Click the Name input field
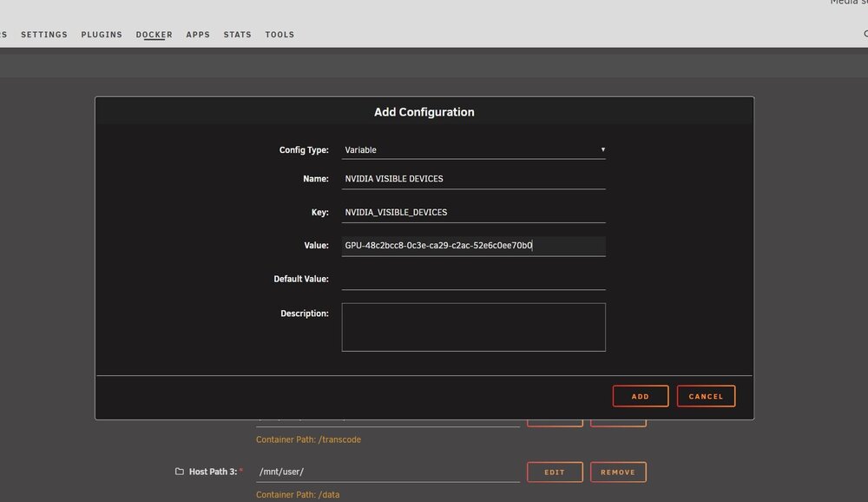Viewport: 868px width, 502px height. [473, 179]
